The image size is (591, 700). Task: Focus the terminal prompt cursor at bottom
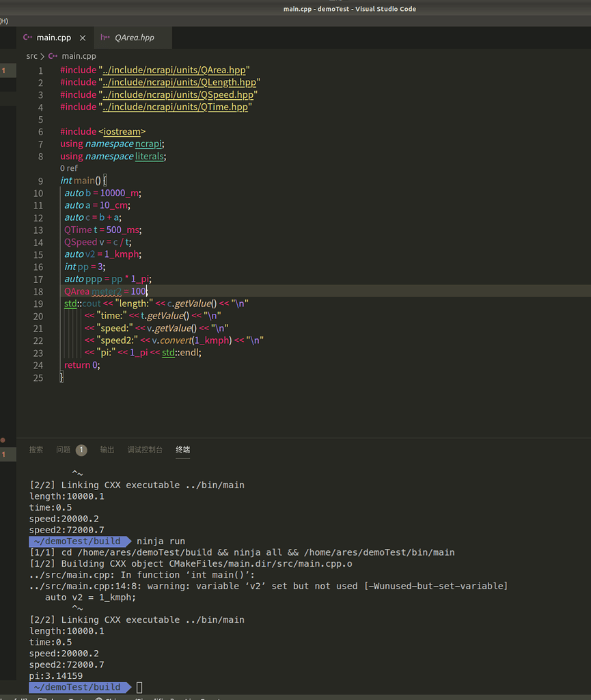coord(139,687)
